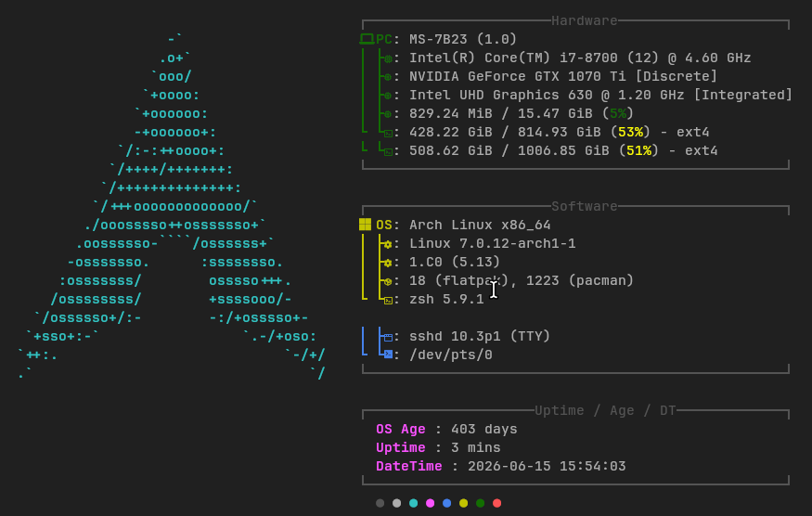Click the sshd 10.3p1 (TTY) text
Screen dimensions: 812x516
(480, 336)
